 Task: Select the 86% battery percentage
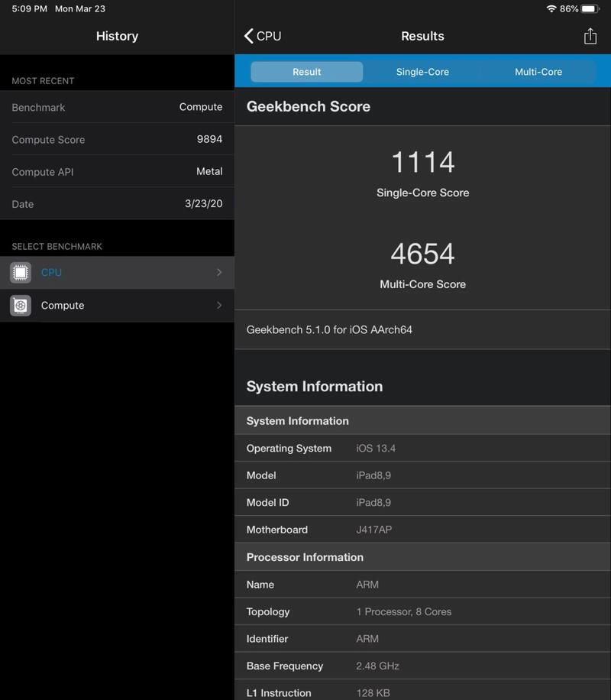tap(569, 8)
